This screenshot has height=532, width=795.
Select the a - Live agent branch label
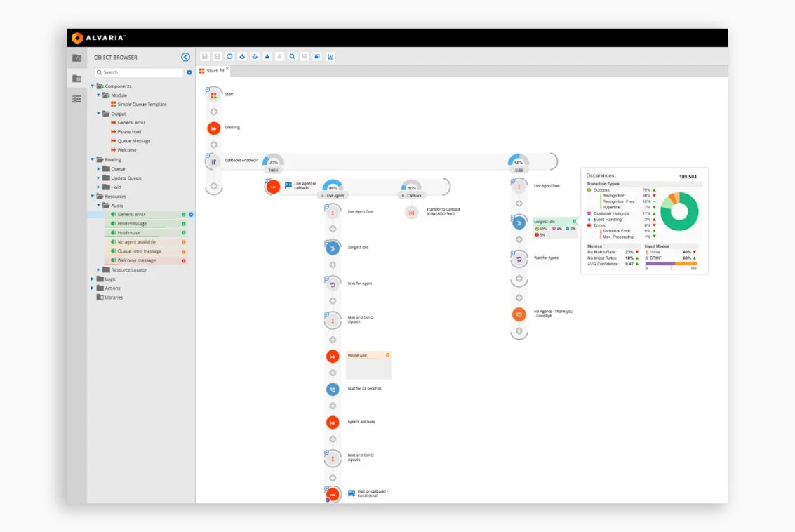click(x=333, y=196)
